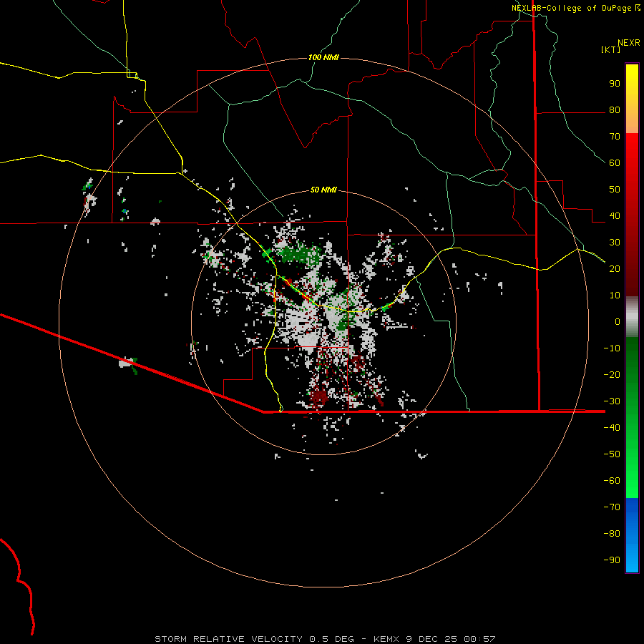
Task: Click the 70 value on velocity scale
Action: click(615, 137)
